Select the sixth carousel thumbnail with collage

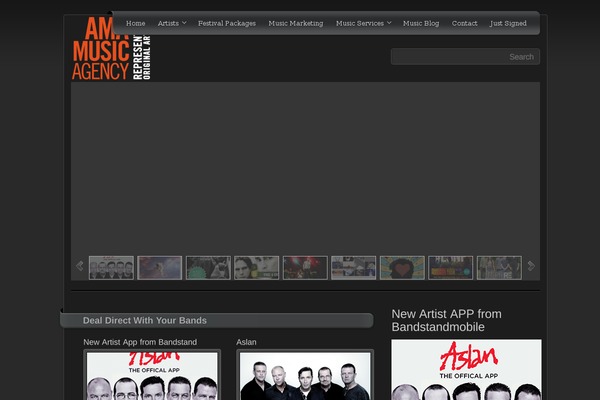354,268
